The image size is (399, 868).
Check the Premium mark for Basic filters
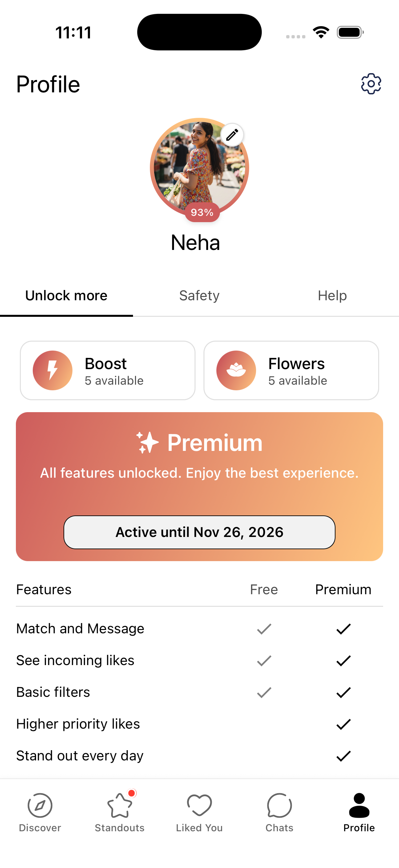pyautogui.click(x=343, y=693)
